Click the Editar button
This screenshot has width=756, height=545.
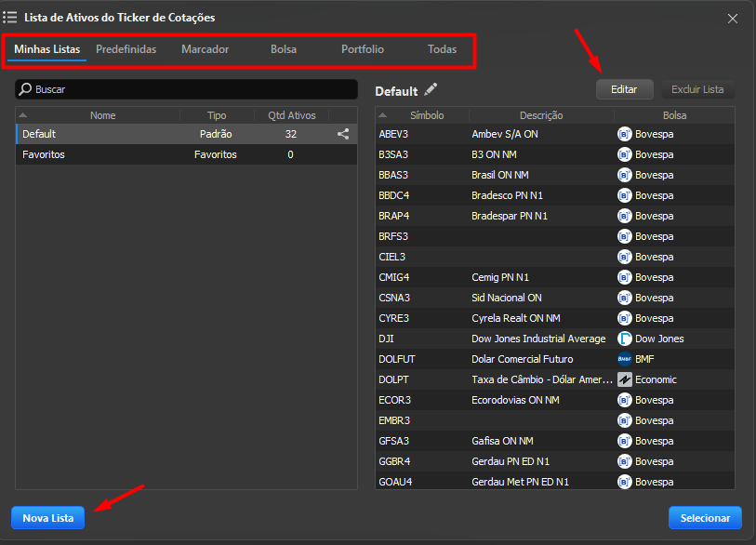(x=624, y=89)
